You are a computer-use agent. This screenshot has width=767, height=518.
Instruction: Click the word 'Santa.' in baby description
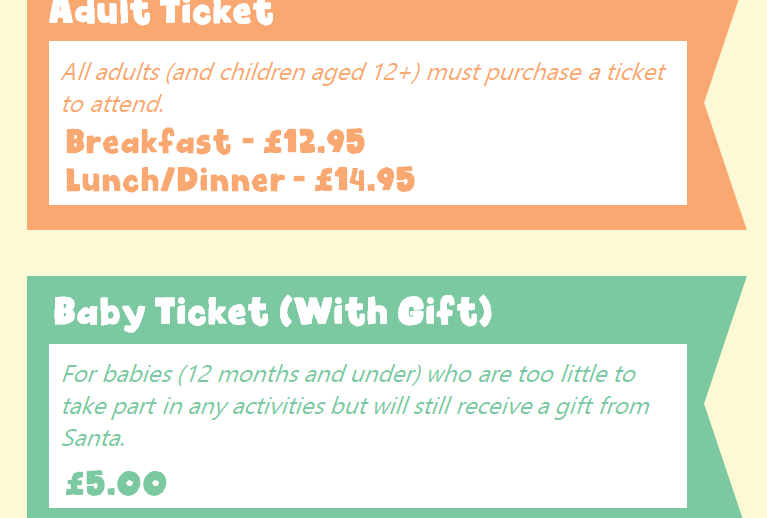click(93, 438)
